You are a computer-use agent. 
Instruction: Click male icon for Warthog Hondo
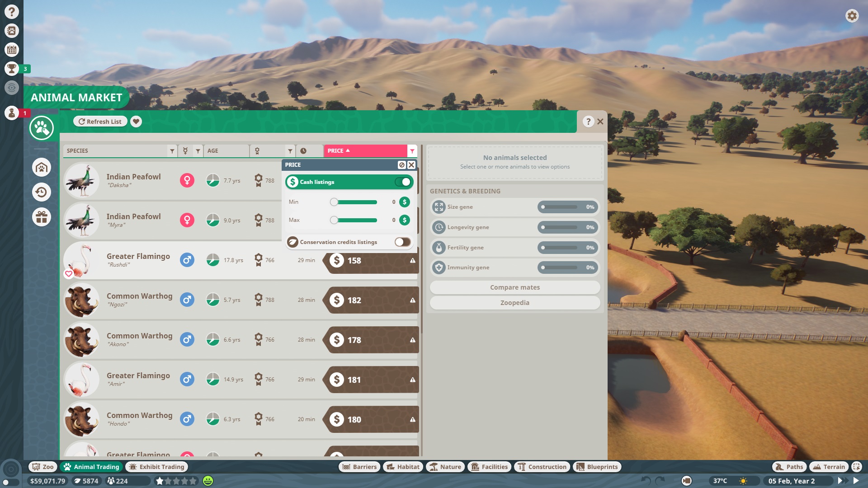point(187,419)
